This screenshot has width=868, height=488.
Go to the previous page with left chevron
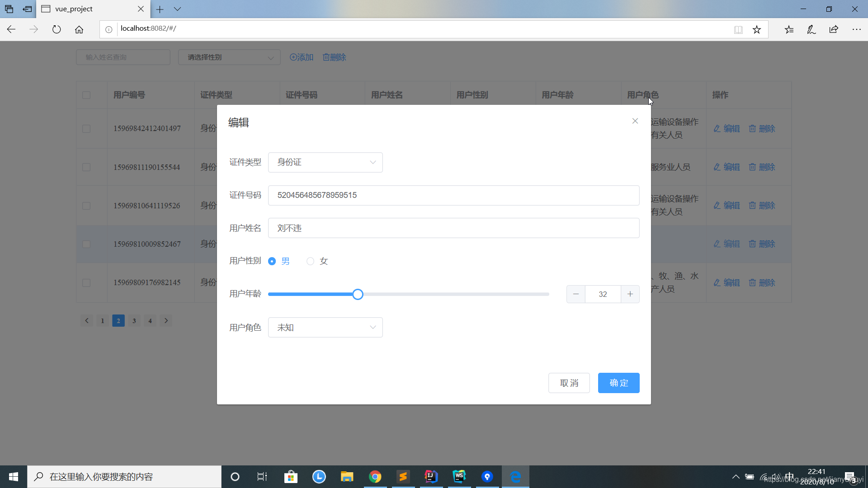click(x=87, y=321)
